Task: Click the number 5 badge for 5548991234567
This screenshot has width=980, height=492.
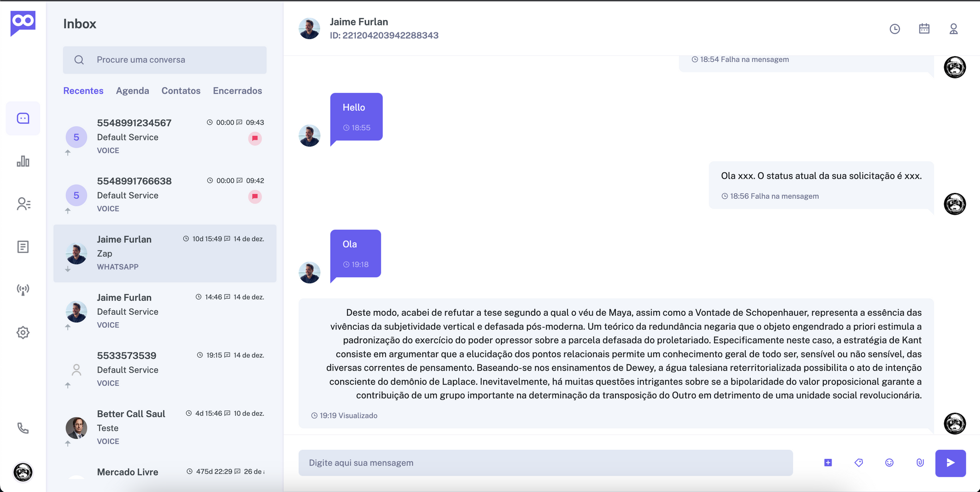Action: point(76,137)
